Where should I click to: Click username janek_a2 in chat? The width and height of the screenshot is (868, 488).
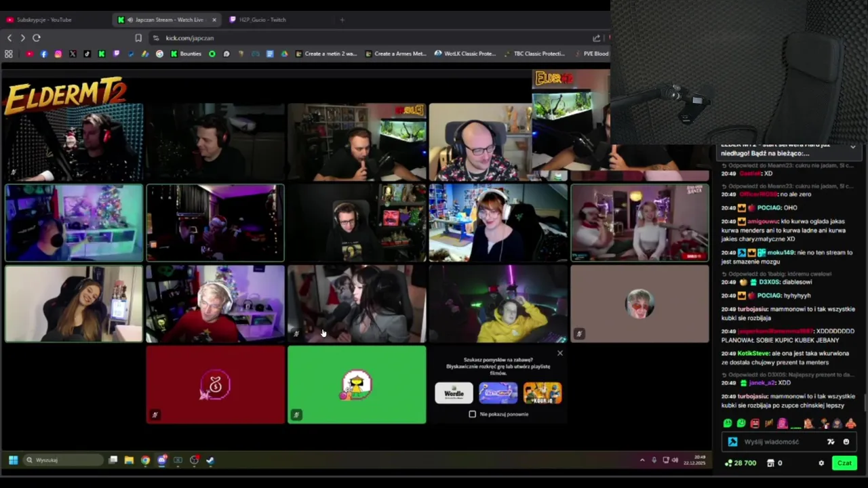762,383
